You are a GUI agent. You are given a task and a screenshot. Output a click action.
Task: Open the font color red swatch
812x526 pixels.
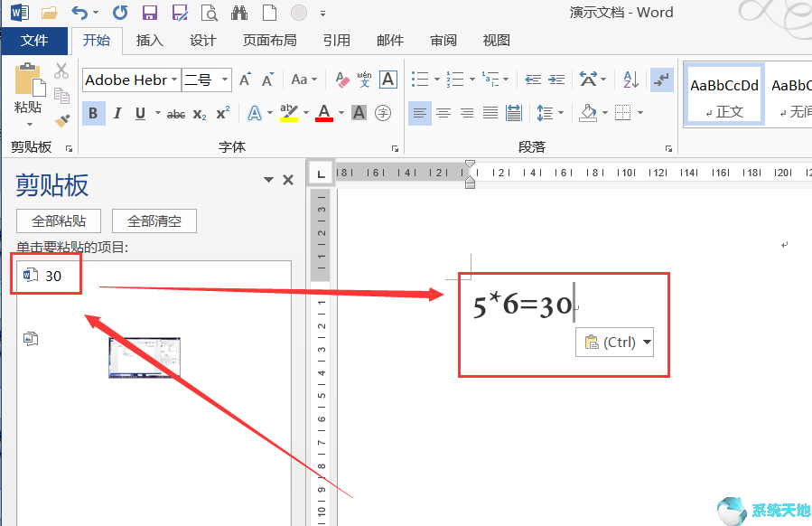click(324, 113)
